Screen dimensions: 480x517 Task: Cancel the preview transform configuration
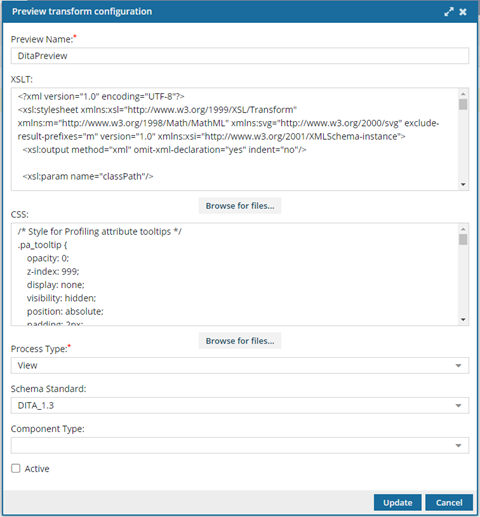(449, 502)
